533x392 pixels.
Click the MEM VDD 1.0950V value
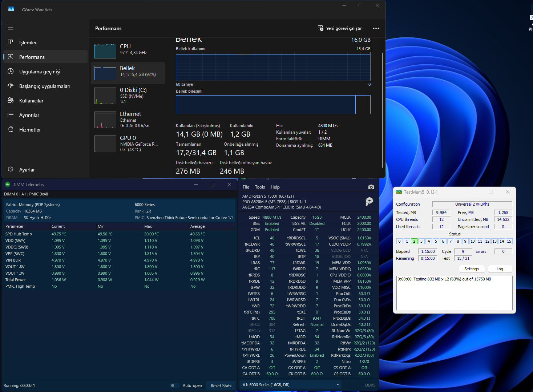(364, 263)
